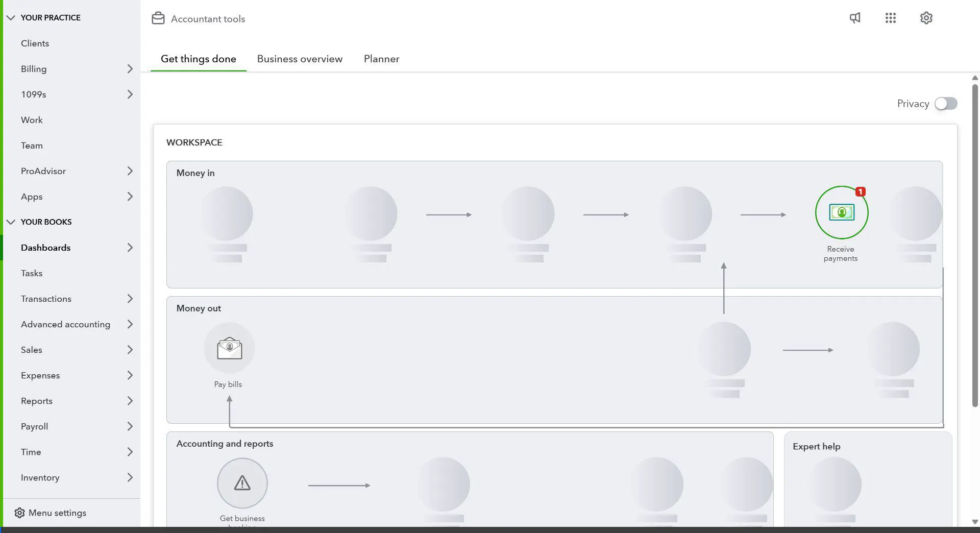Expand the Reports submenu chevron
The height and width of the screenshot is (533, 980).
click(130, 401)
